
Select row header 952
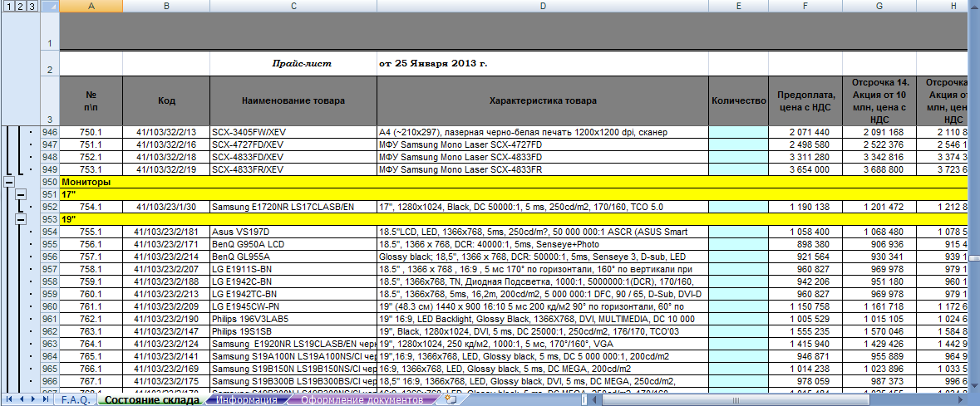coord(50,207)
